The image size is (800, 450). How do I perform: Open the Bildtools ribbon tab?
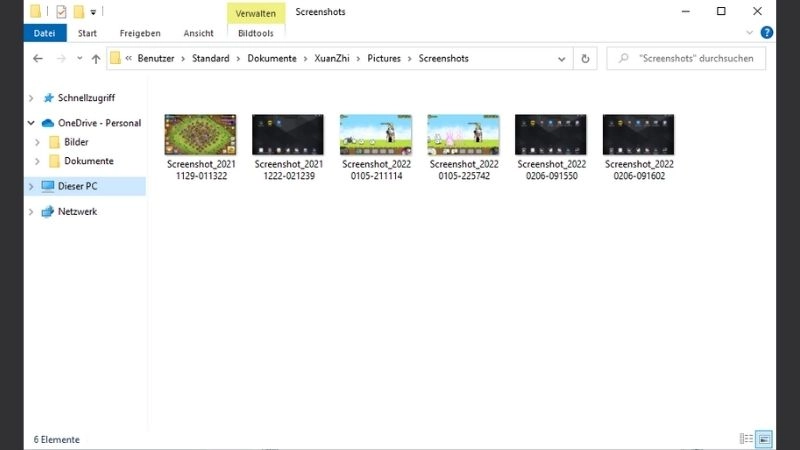point(256,33)
